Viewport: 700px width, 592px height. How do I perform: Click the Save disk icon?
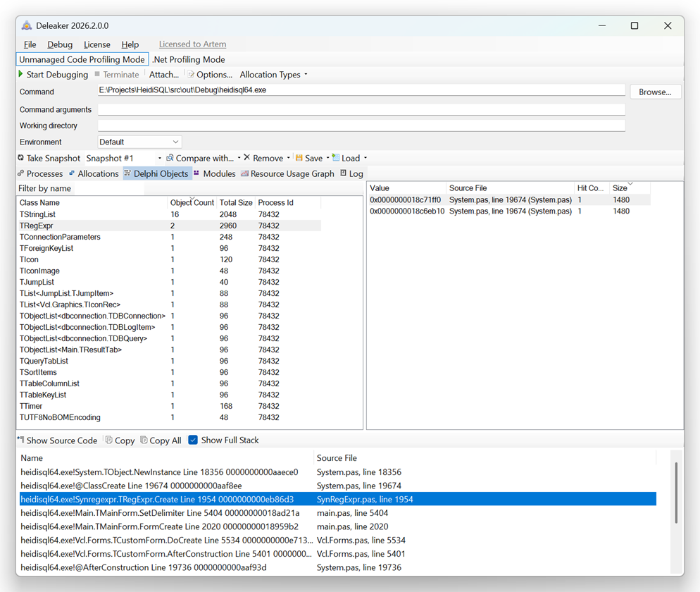[x=299, y=158]
